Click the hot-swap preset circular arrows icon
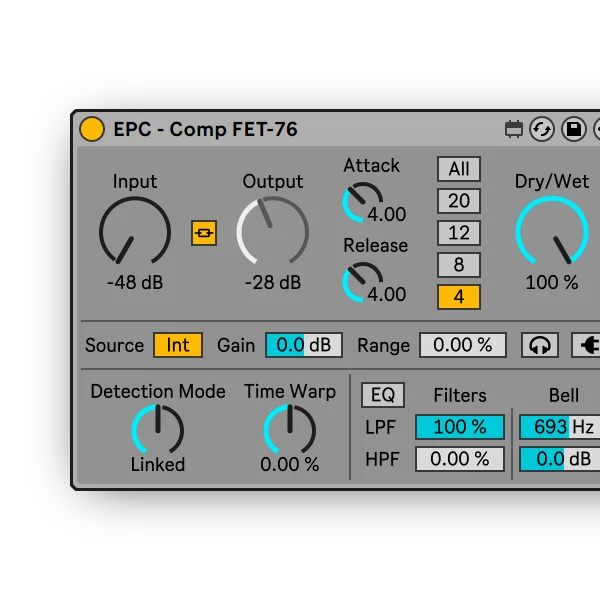The image size is (600, 600). [542, 129]
